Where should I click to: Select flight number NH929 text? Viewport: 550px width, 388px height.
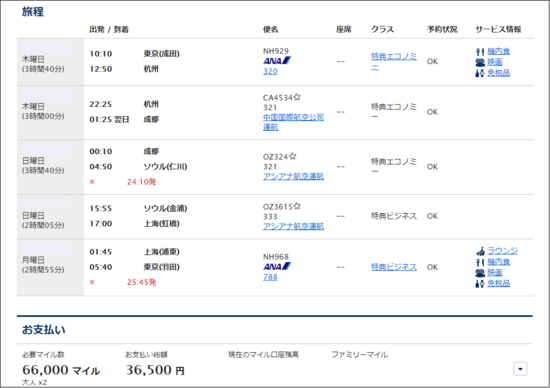[x=276, y=51]
